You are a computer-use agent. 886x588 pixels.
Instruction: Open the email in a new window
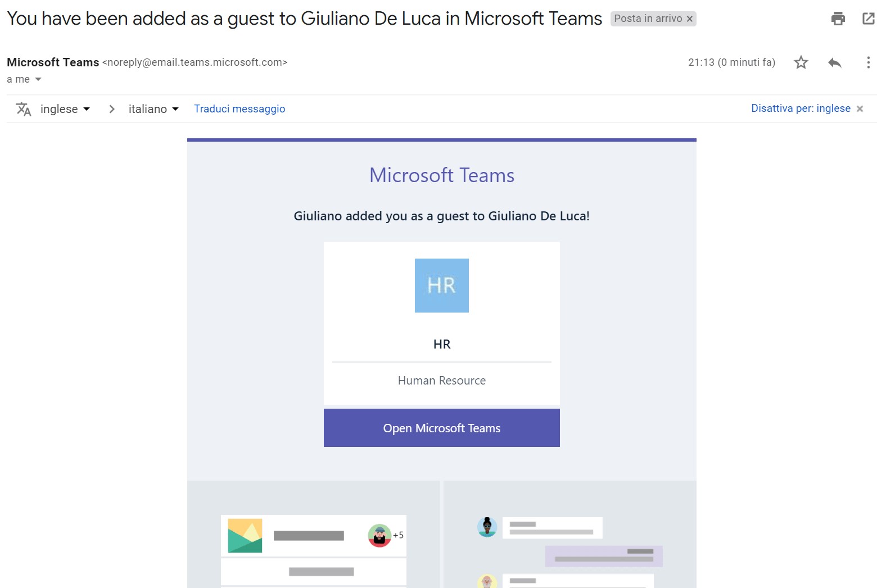coord(869,19)
